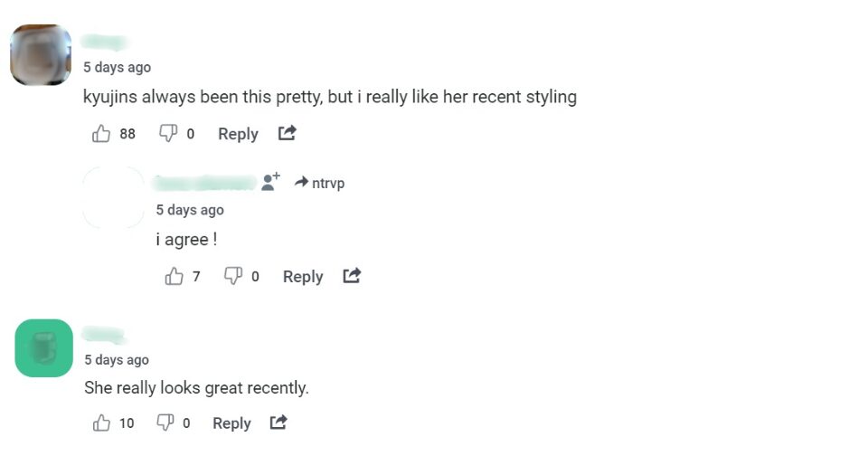This screenshot has width=868, height=456.
Task: Share the 'She really looks great' comment
Action: pos(278,423)
